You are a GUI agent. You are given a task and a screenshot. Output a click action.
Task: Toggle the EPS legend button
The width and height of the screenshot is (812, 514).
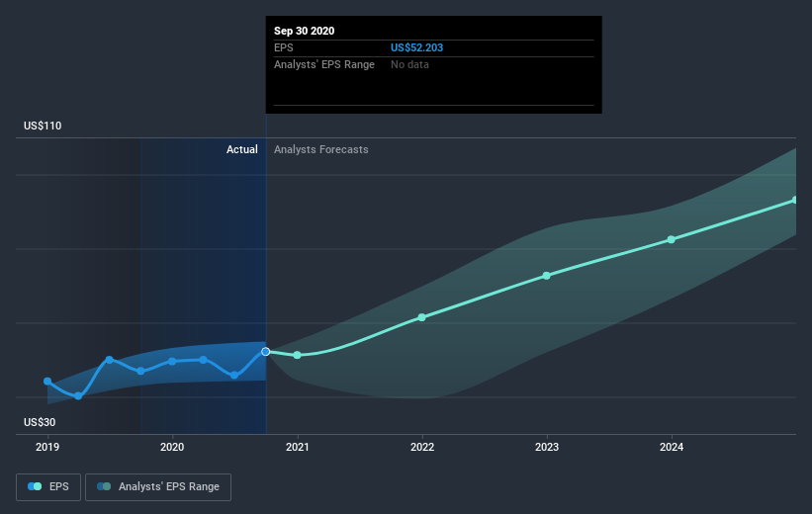pos(48,486)
